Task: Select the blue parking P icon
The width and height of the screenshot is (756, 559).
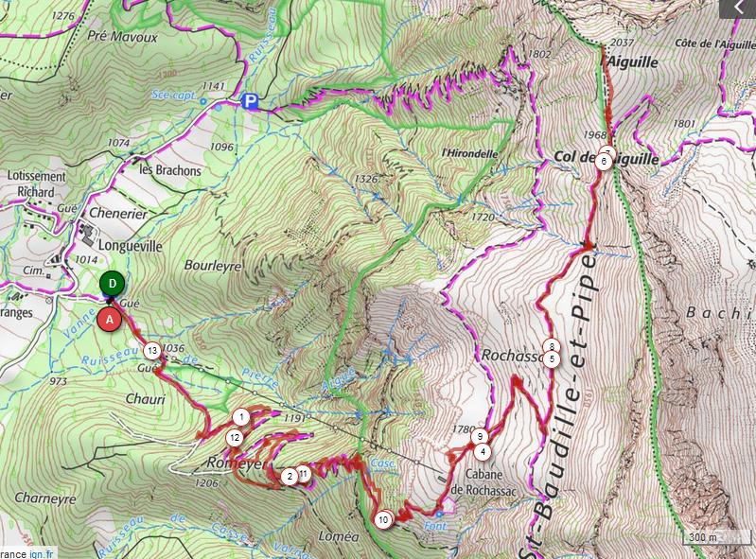Action: pos(250,101)
